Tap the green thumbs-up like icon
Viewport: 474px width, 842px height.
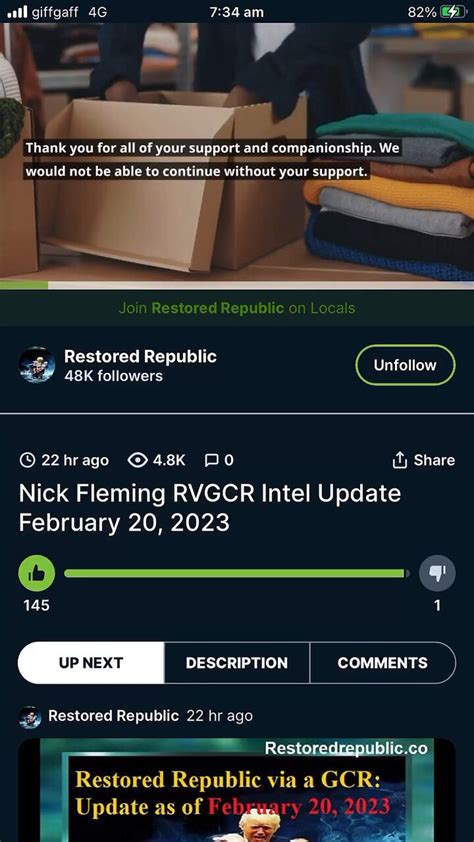(37, 573)
